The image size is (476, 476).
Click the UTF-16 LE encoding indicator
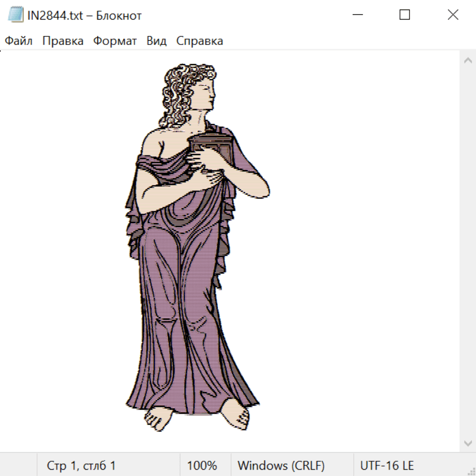point(387,466)
